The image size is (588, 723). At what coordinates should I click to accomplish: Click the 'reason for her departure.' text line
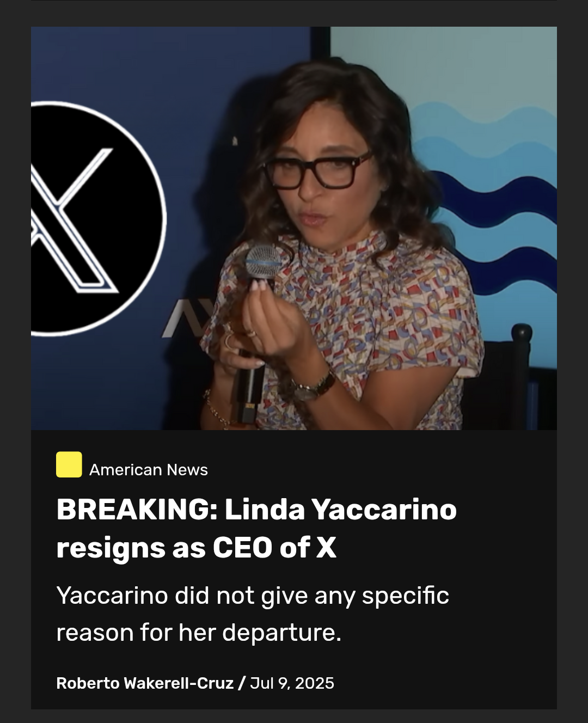(199, 633)
